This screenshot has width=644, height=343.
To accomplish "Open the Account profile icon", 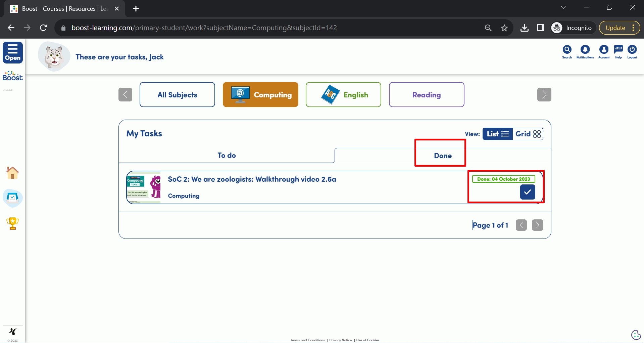I will [x=604, y=50].
